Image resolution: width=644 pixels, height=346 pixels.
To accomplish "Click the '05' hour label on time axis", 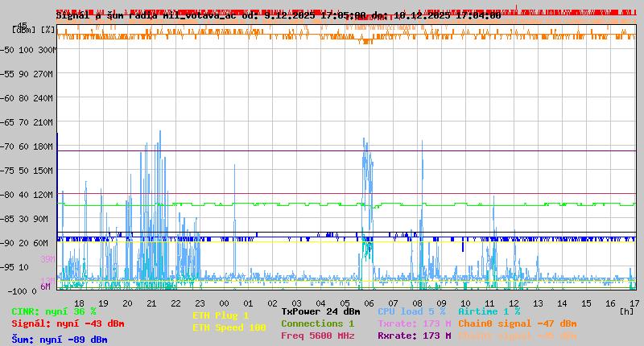I will tap(345, 303).
